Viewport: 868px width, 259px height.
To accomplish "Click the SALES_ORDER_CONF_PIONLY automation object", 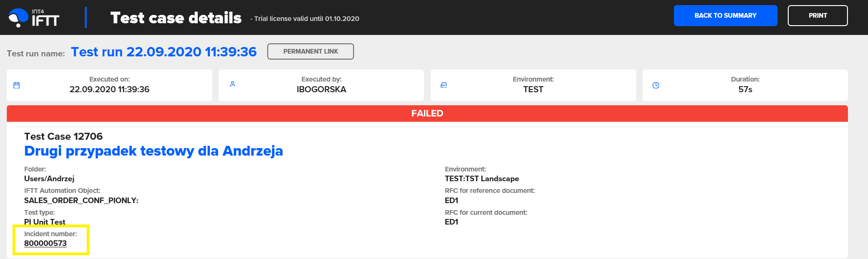I will pos(81,200).
